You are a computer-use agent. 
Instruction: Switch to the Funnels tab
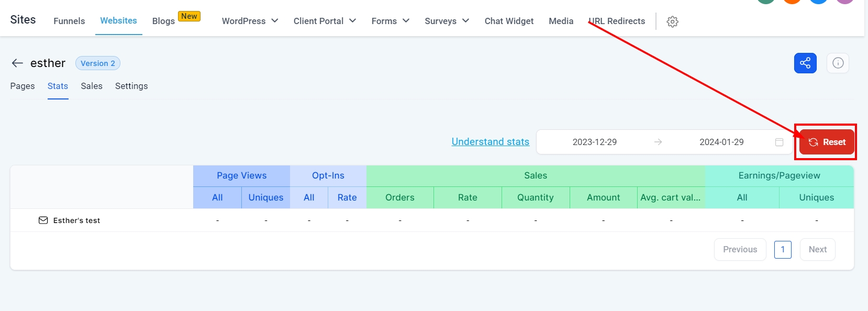69,21
